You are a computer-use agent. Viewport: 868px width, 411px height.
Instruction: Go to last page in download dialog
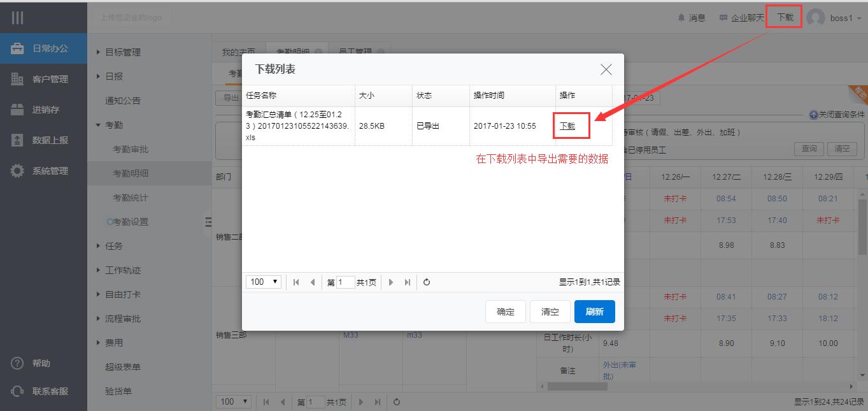(408, 282)
